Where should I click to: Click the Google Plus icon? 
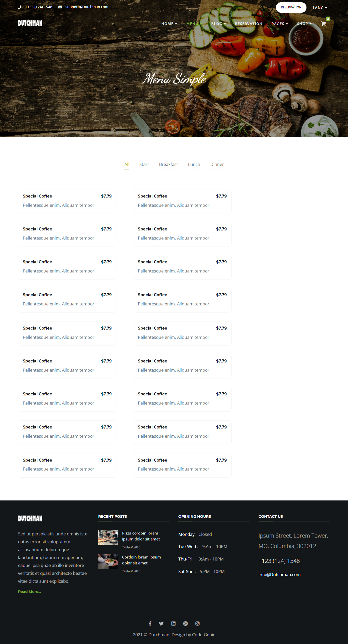(x=185, y=623)
